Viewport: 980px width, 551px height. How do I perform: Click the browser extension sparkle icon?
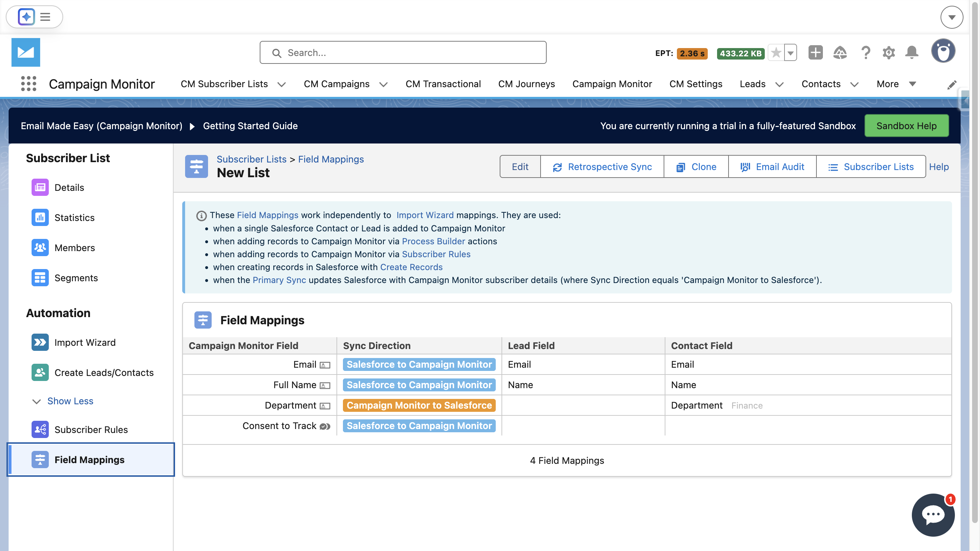(x=26, y=17)
